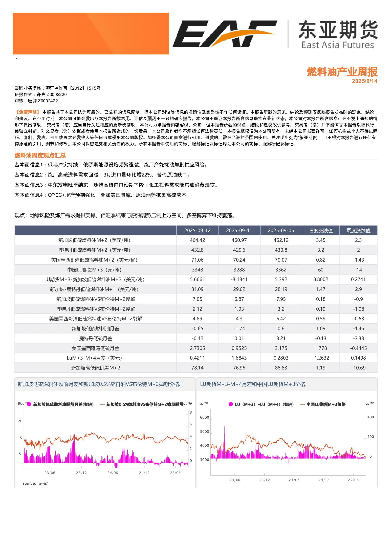Click row label 新加坡高低硫价差M+2
392x550 pixels.
pyautogui.click(x=96, y=368)
